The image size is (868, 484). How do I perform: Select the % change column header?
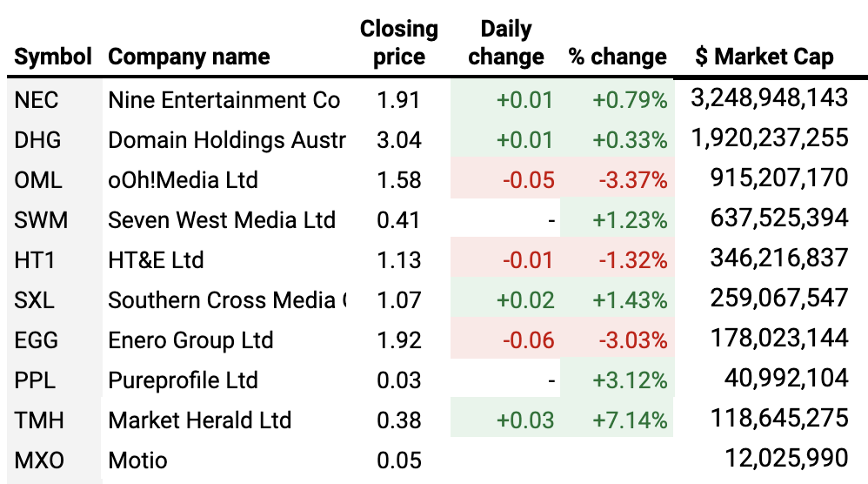[x=618, y=58]
